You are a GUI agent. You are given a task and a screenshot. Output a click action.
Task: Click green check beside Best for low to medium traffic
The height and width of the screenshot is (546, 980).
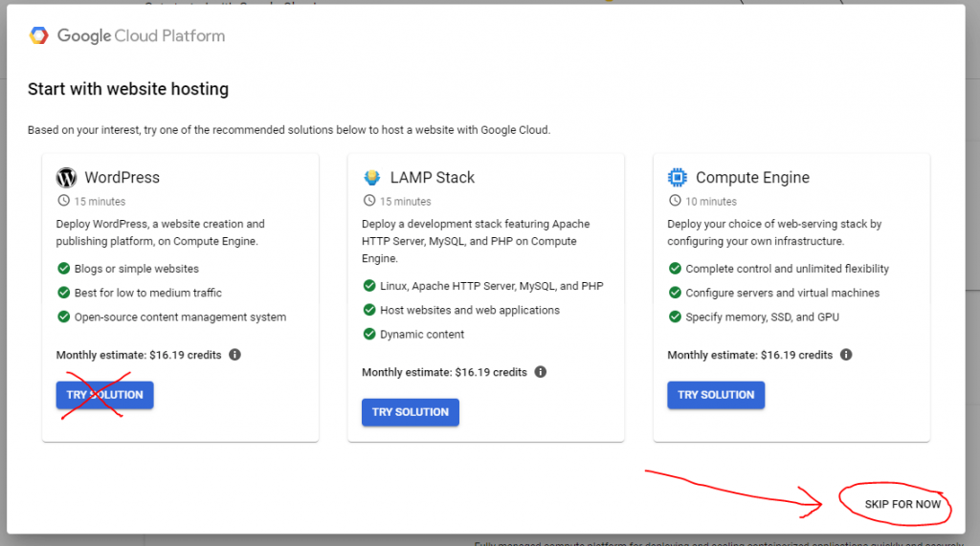[64, 293]
